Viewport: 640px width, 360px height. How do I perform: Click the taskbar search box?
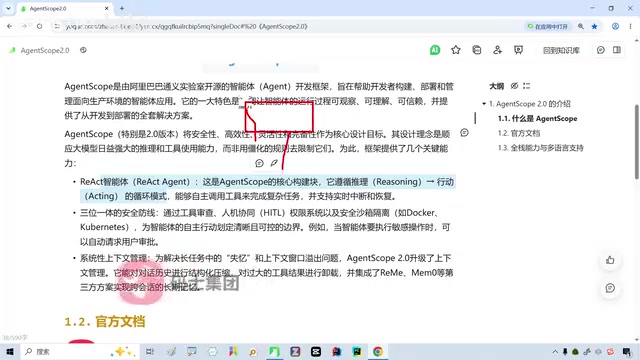pos(80,351)
